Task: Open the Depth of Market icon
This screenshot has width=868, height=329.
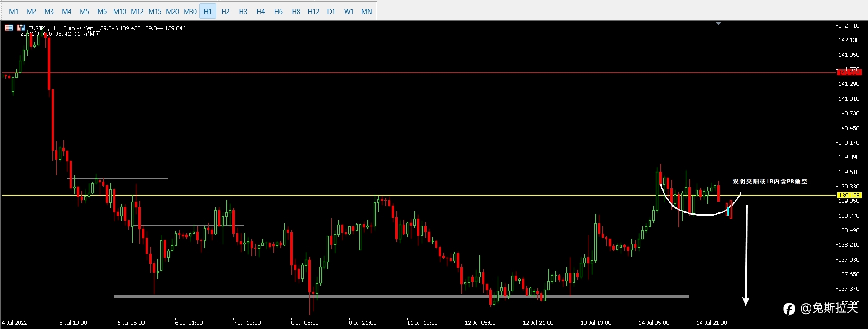Action: (21, 28)
